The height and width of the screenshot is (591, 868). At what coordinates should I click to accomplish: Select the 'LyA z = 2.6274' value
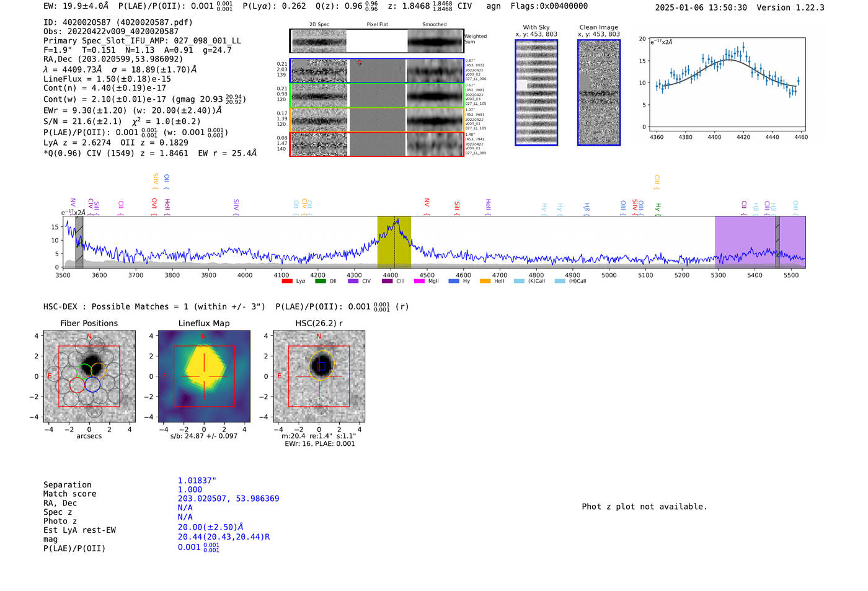click(x=76, y=143)
